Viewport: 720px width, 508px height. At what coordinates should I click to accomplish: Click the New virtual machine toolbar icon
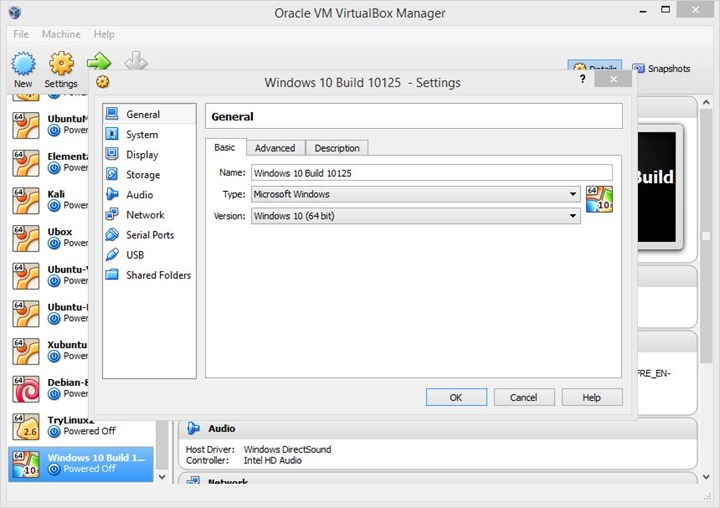coord(23,64)
